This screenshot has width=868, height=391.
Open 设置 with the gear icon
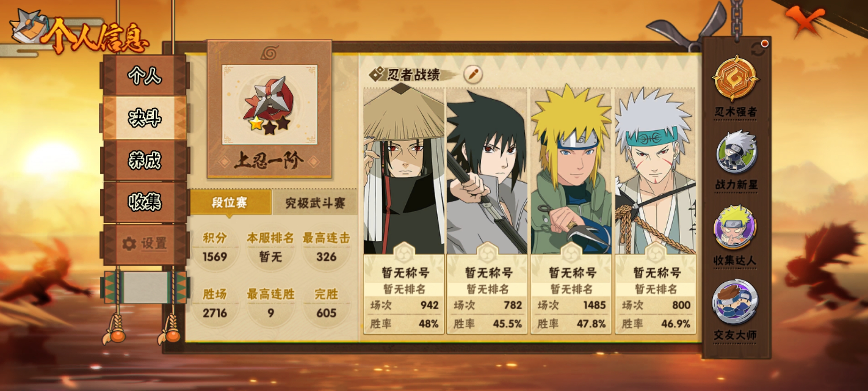tap(145, 244)
